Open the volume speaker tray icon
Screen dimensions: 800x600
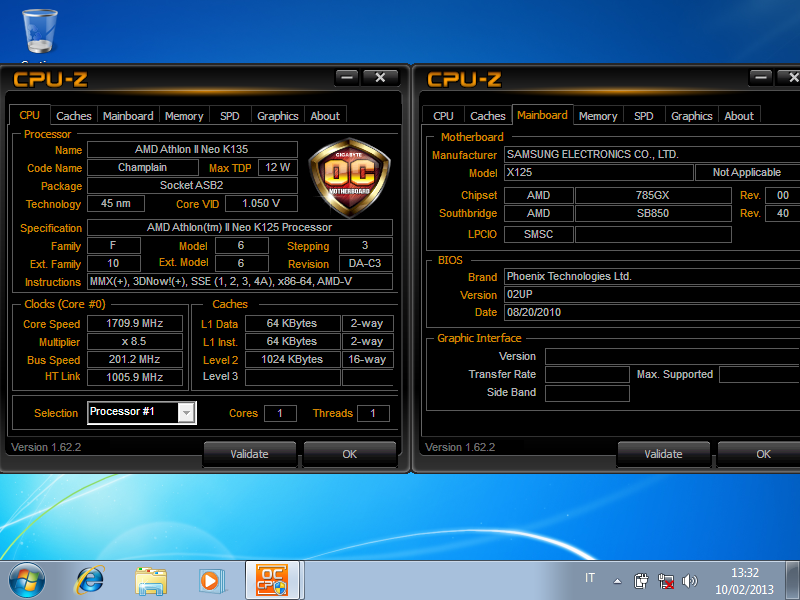tap(689, 581)
